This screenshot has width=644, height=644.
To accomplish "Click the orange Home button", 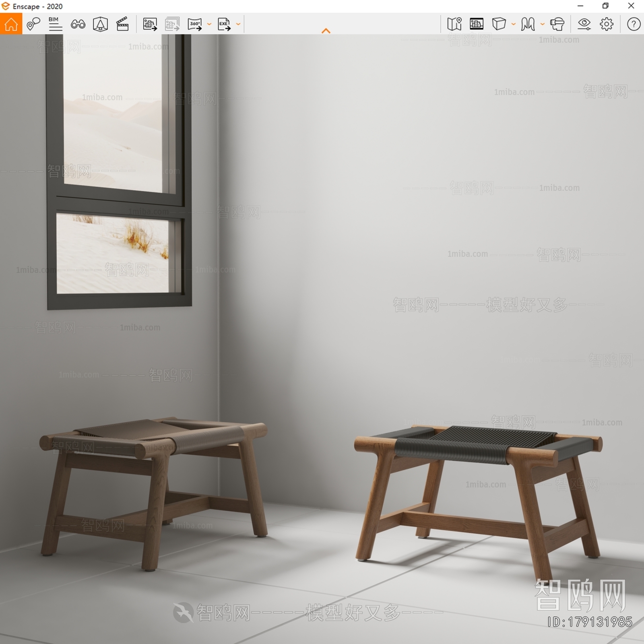I will [11, 24].
